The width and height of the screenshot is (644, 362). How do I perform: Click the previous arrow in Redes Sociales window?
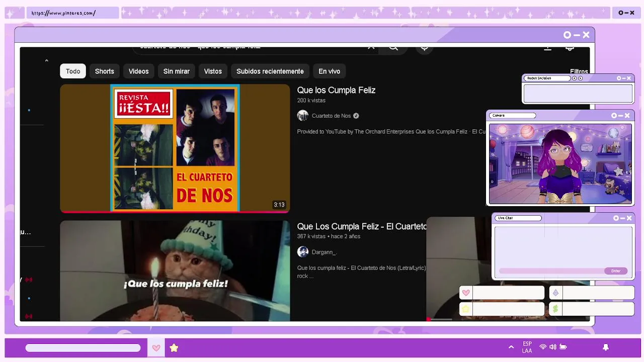pos(574,78)
